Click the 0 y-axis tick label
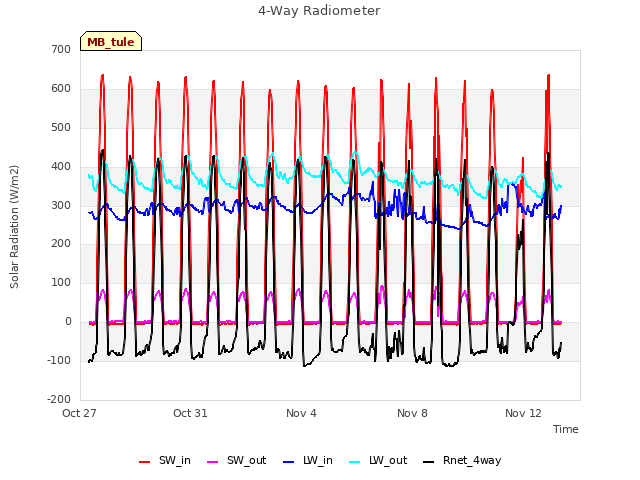Viewport: 640px width, 480px height. pyautogui.click(x=68, y=322)
